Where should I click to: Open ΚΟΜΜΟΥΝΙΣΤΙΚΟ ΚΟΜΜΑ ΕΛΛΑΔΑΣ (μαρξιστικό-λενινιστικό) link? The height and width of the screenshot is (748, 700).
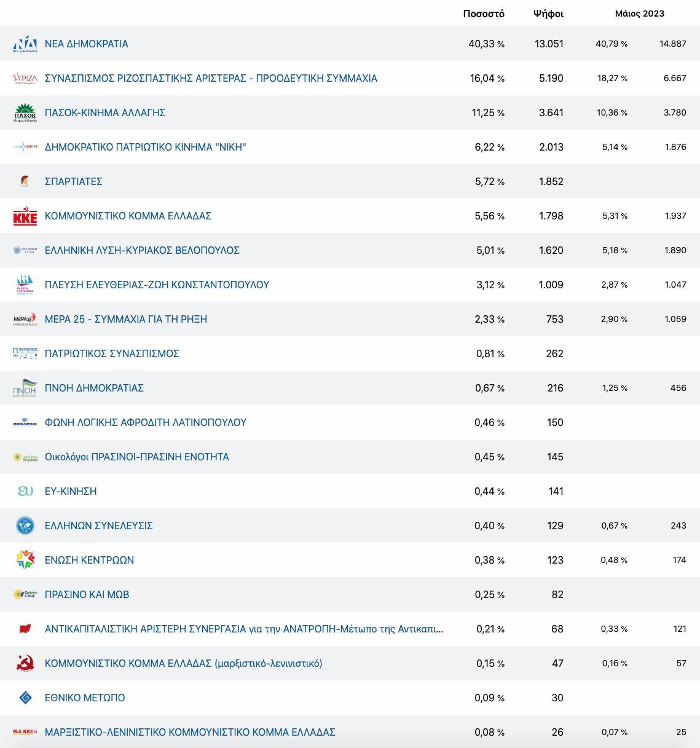tap(184, 663)
